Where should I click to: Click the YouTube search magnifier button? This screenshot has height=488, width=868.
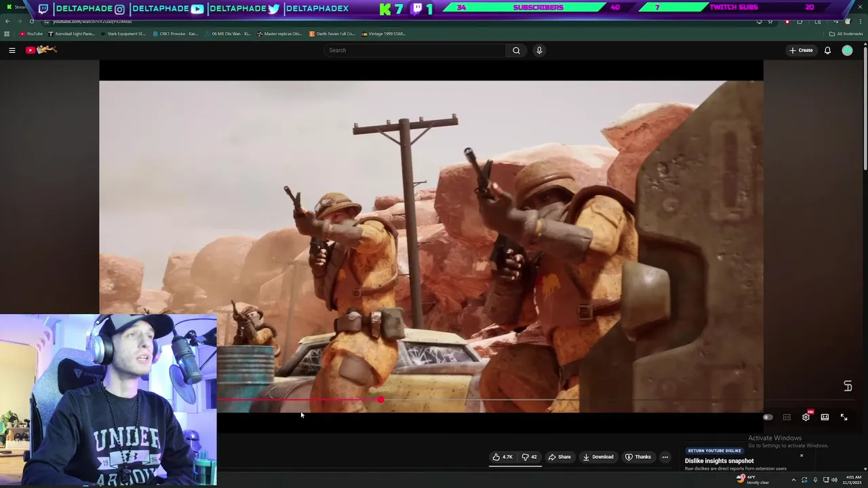[x=516, y=50]
